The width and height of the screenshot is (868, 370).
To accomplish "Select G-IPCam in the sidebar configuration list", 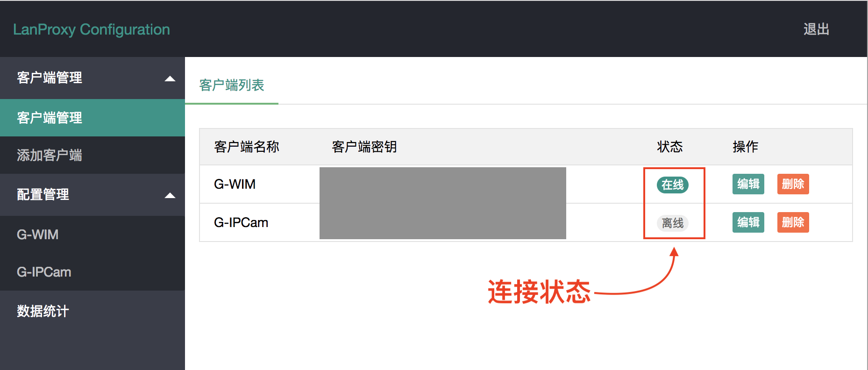I will pyautogui.click(x=44, y=272).
